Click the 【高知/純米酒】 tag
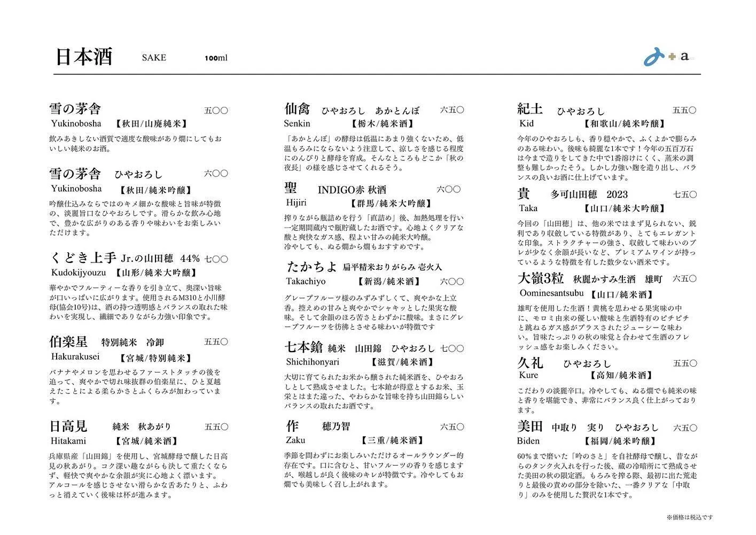The width and height of the screenshot is (756, 535). pos(621,375)
